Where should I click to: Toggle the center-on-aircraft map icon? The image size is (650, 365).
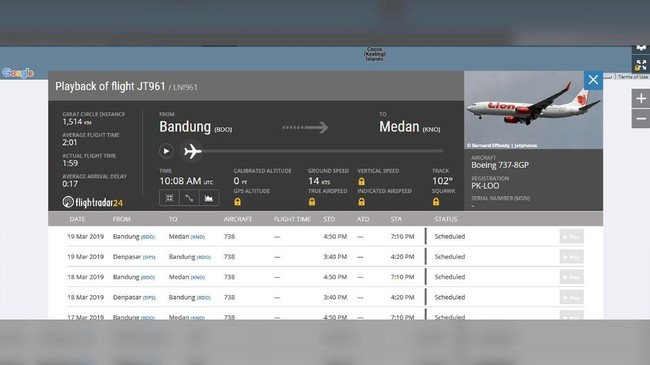[x=169, y=198]
